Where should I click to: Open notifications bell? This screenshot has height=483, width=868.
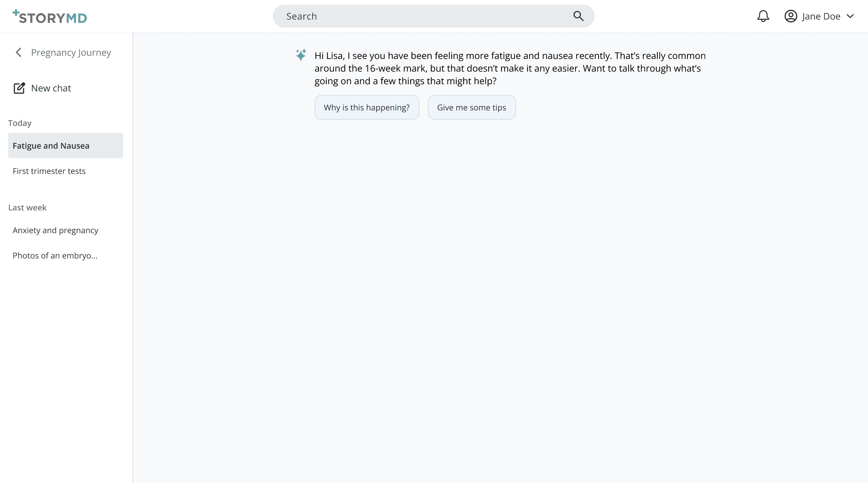(763, 16)
